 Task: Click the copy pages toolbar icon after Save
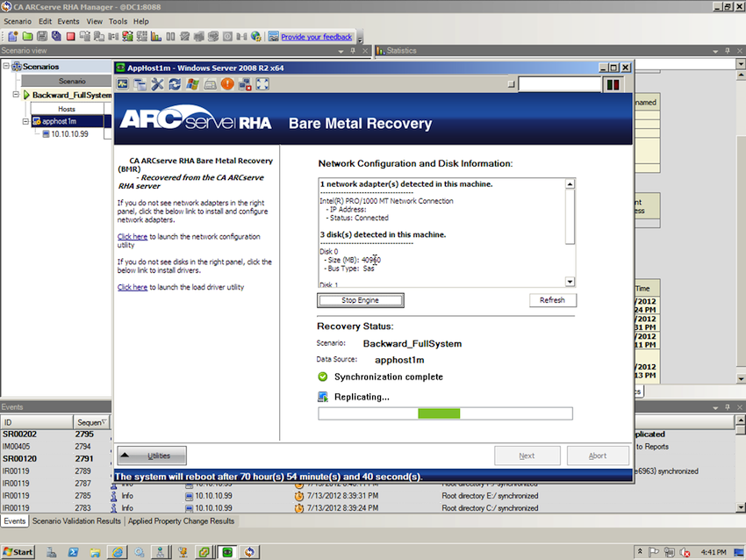(56, 36)
